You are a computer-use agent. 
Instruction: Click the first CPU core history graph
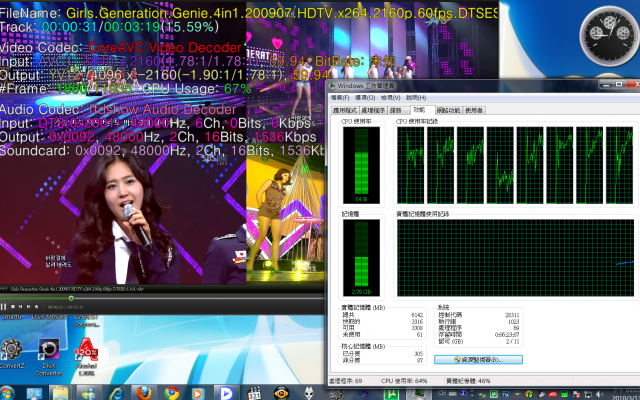point(411,165)
